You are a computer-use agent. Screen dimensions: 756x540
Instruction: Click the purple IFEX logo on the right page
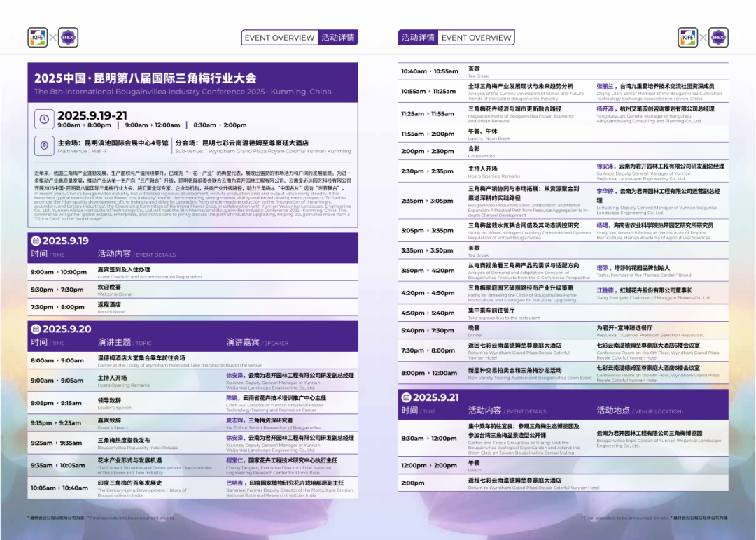click(x=718, y=37)
